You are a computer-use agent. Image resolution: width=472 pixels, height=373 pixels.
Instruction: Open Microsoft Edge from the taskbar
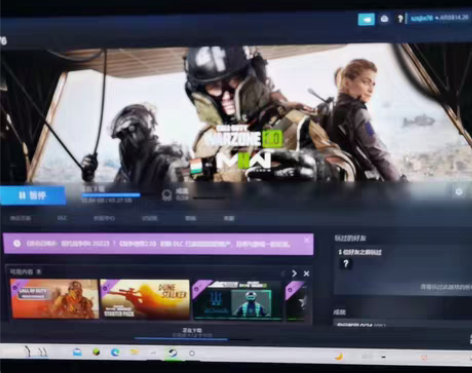[x=115, y=352]
